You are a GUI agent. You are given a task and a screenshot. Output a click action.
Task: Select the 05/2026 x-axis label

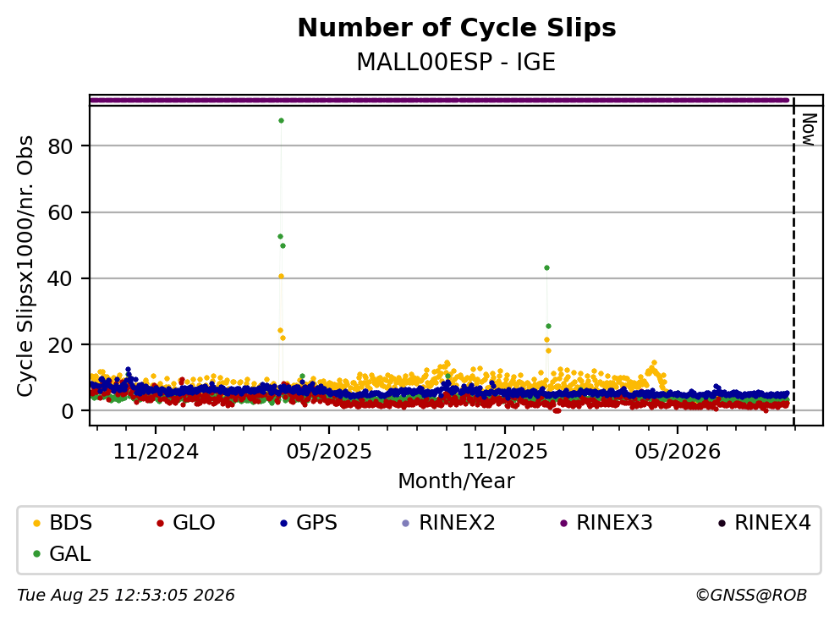(x=678, y=452)
